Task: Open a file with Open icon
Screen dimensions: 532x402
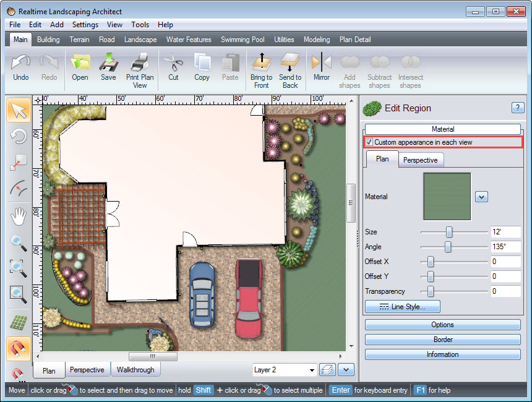Action: 80,62
